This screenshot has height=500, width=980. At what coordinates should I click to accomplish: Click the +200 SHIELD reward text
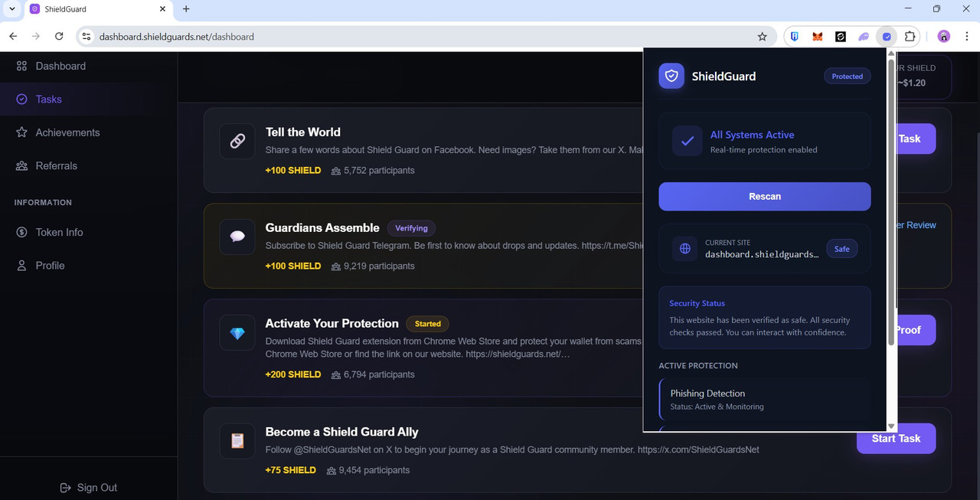(293, 374)
